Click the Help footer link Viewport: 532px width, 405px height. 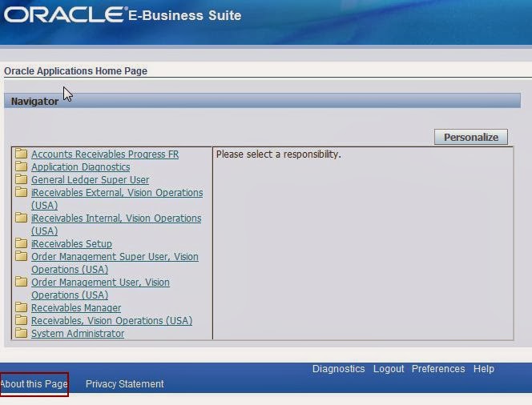[484, 369]
